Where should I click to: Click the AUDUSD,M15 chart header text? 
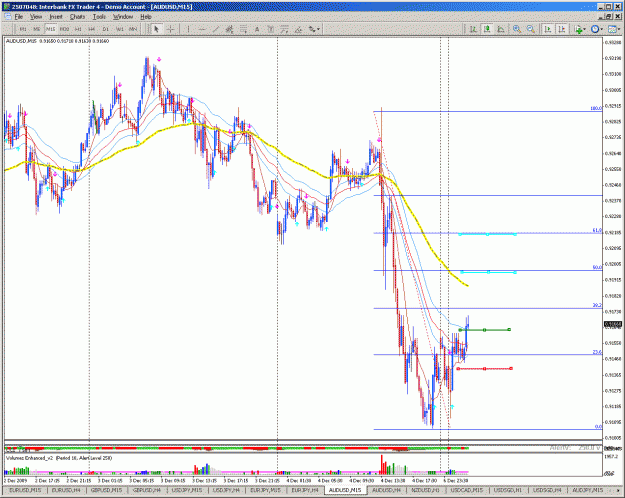coord(57,41)
